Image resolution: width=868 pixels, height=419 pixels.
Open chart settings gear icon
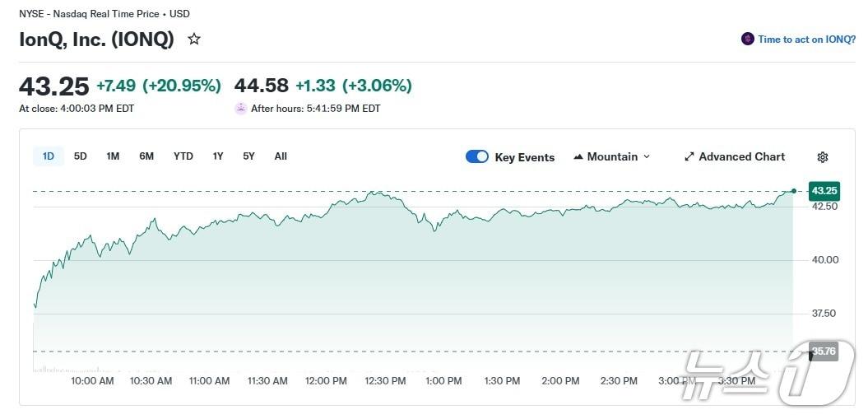click(822, 157)
